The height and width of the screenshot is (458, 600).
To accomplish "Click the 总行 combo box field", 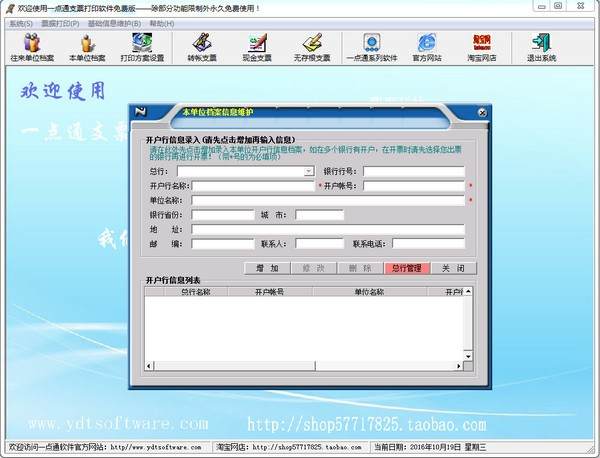I will 245,171.
